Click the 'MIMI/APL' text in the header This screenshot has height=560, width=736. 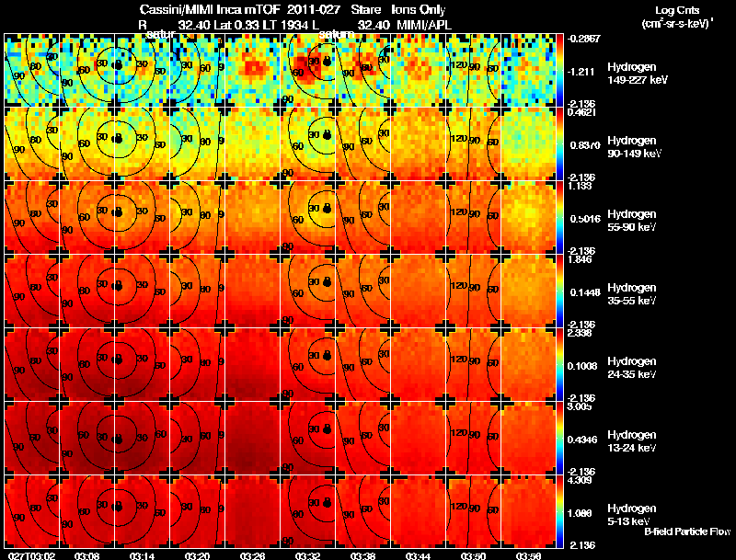[x=424, y=26]
